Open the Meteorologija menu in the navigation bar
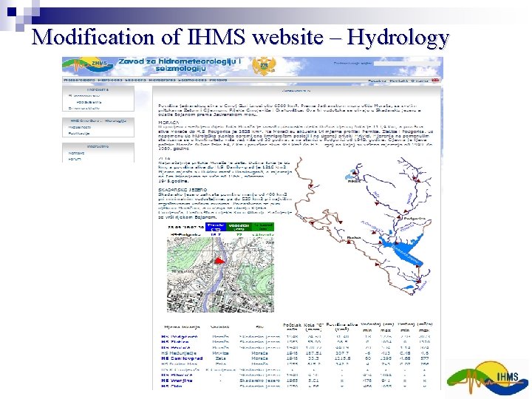The image size is (532, 399). pos(79,80)
